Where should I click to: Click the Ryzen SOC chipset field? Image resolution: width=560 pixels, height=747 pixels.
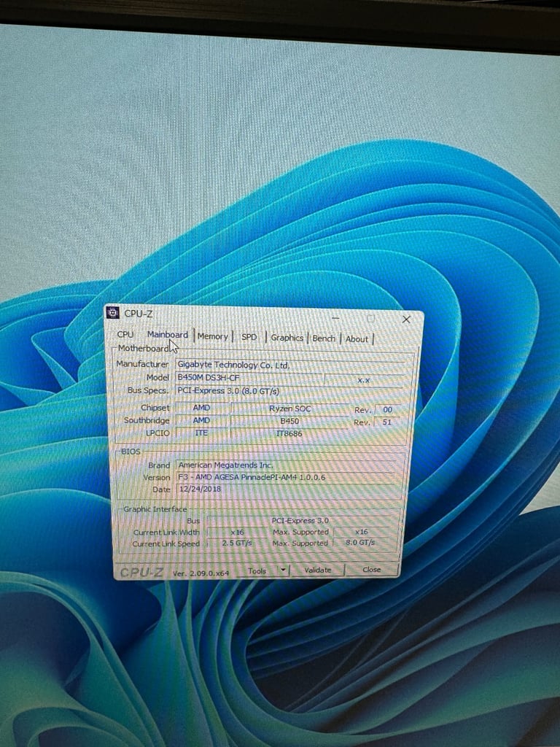(x=290, y=409)
